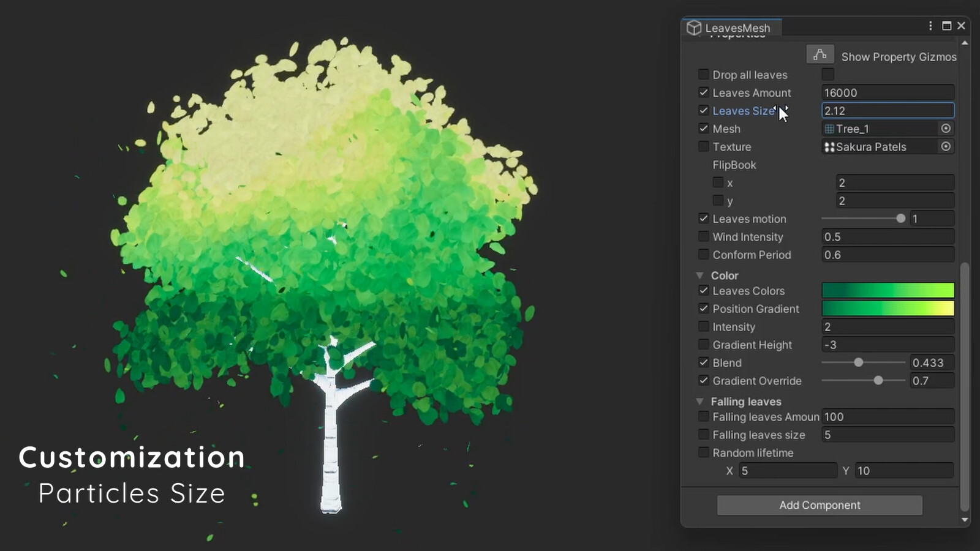Disable the Leaves motion checkbox
Screen dimensions: 980x551
703,219
